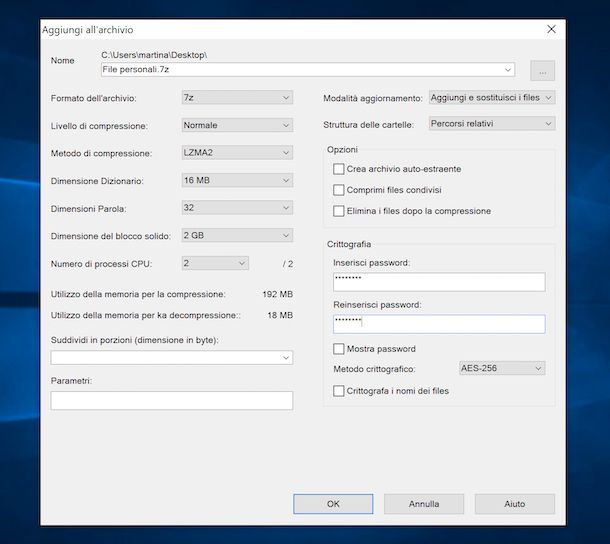Enable Comprimi files condivisi checkbox
Image resolution: width=610 pixels, height=544 pixels.
[x=338, y=190]
